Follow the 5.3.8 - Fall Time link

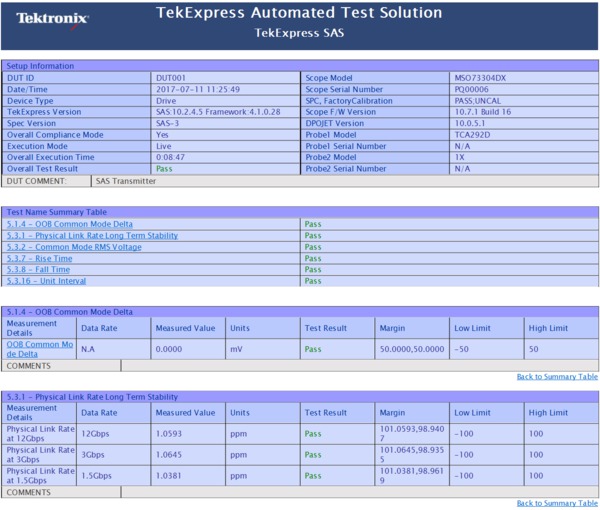pos(38,270)
